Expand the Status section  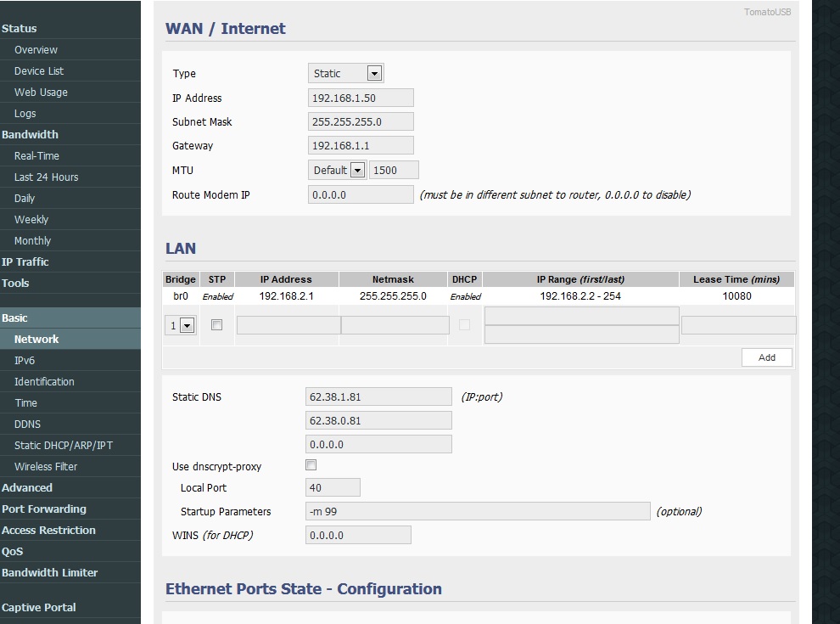click(20, 28)
